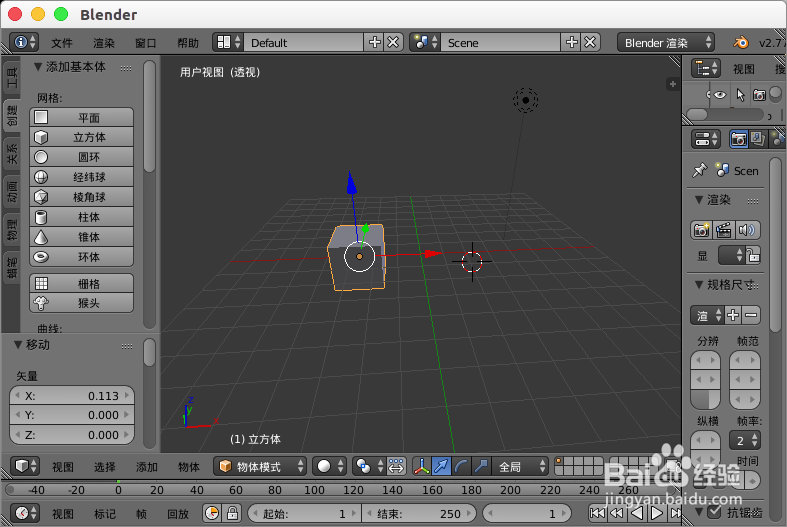Screen dimensions: 787x527
Task: Click the 起始 start frame field
Action: (x=305, y=513)
